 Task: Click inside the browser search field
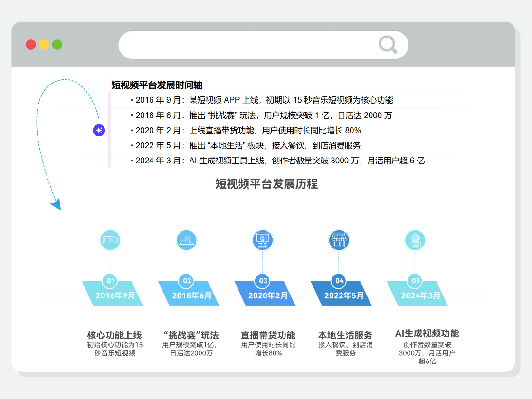click(247, 45)
